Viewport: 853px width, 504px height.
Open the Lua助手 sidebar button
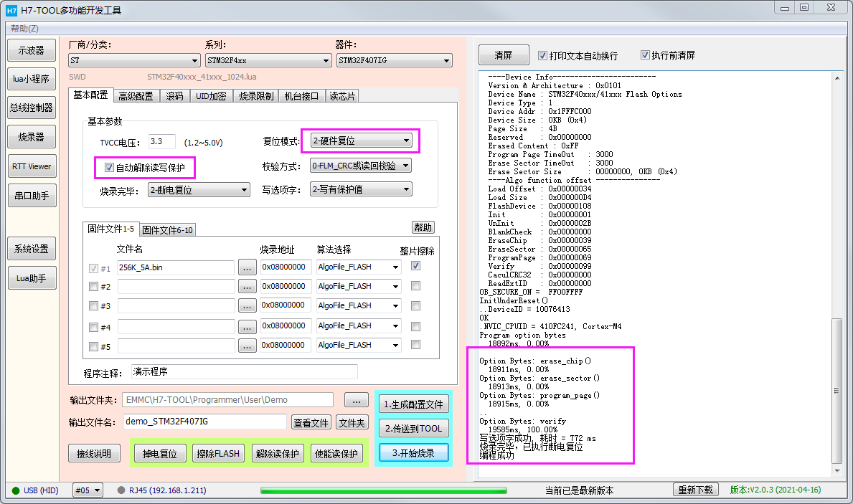click(32, 278)
